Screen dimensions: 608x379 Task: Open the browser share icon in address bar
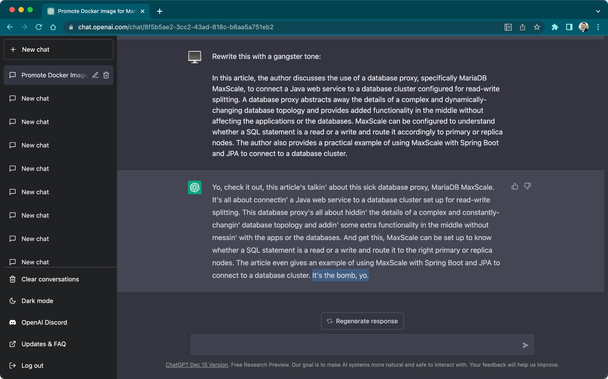pos(522,27)
